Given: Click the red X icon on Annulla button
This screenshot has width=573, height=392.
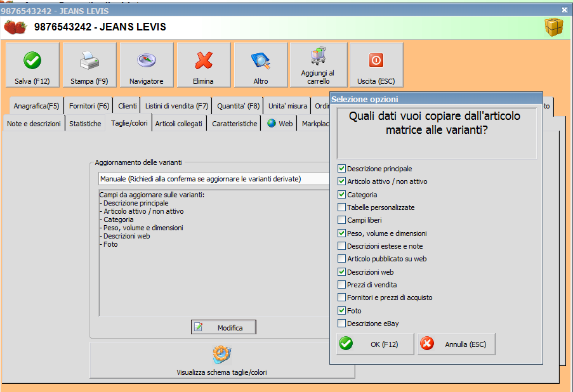Looking at the screenshot, I should coord(427,343).
